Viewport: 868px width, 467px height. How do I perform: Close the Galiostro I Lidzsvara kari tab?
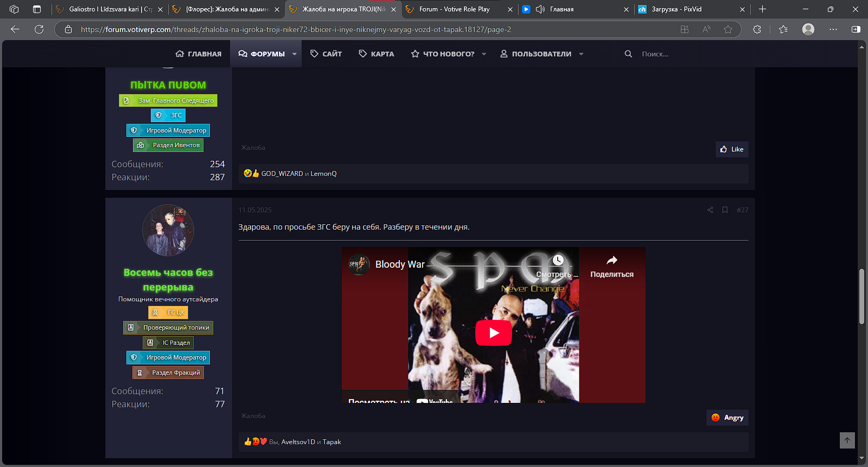pos(160,9)
